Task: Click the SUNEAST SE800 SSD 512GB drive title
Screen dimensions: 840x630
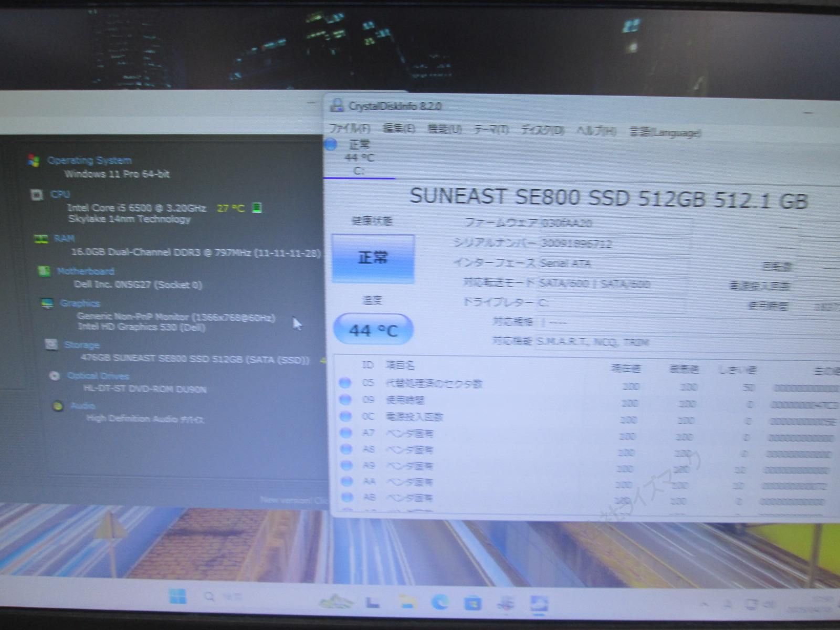Action: pyautogui.click(x=609, y=198)
